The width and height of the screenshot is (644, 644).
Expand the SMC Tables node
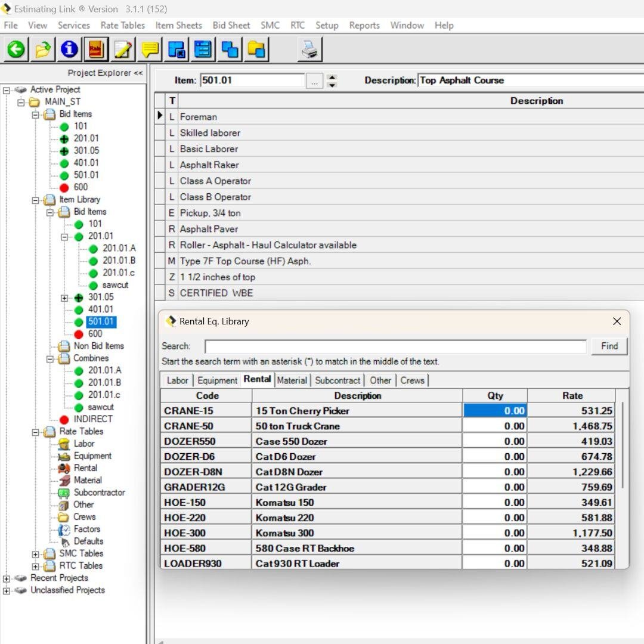click(35, 553)
